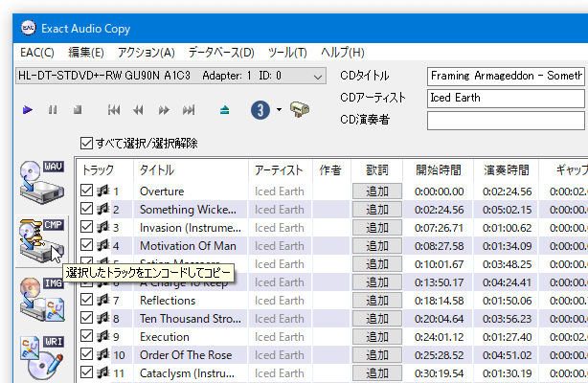Sort by アーティスト column header
This screenshot has width=588, height=383.
coord(281,170)
